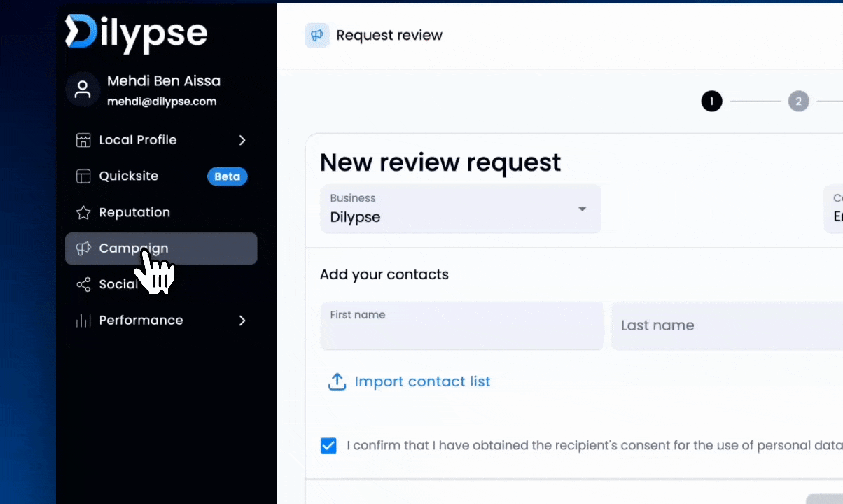Click the Last name input field
Image resolution: width=843 pixels, height=504 pixels.
tap(727, 325)
